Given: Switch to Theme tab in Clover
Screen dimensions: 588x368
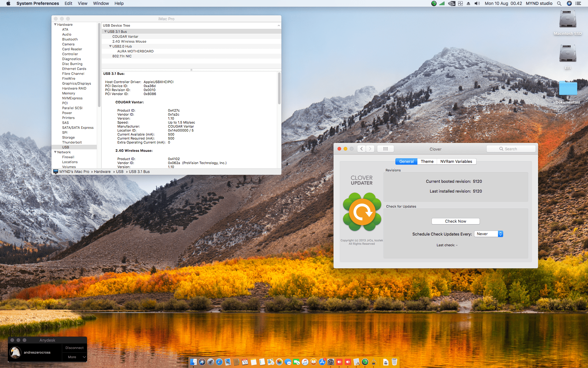Looking at the screenshot, I should click(x=427, y=161).
